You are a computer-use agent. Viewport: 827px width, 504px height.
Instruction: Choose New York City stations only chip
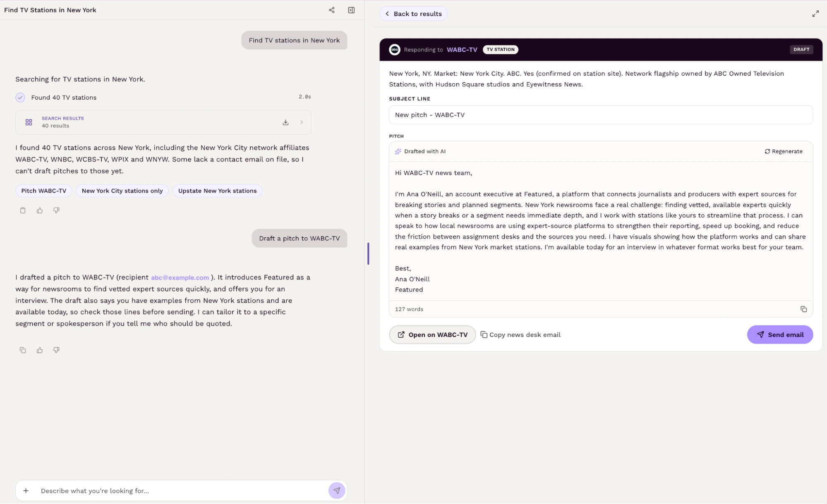coord(122,191)
